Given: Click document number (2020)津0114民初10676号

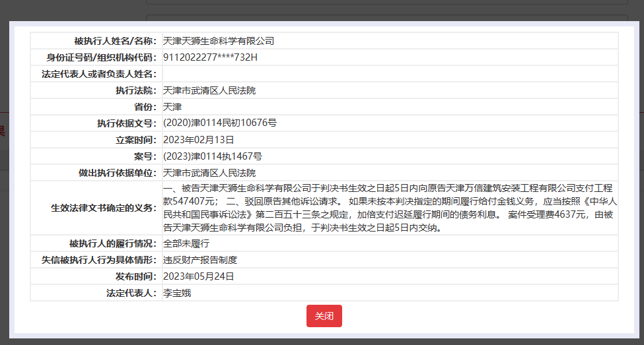Looking at the screenshot, I should click(x=220, y=123).
